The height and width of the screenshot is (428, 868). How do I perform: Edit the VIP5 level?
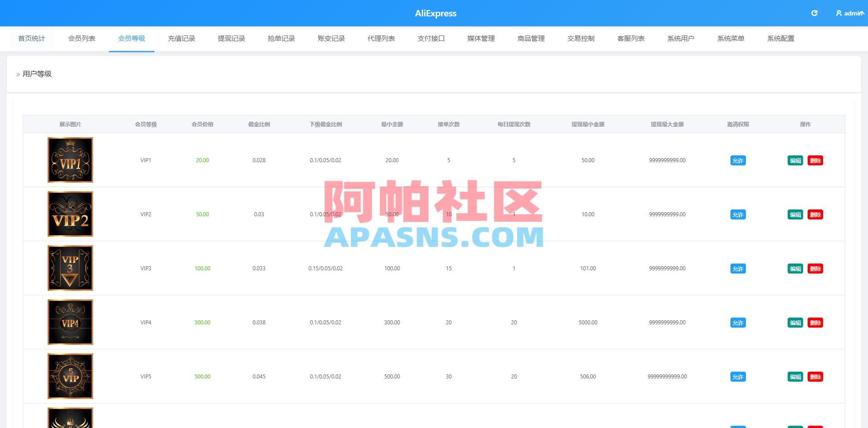pyautogui.click(x=795, y=377)
